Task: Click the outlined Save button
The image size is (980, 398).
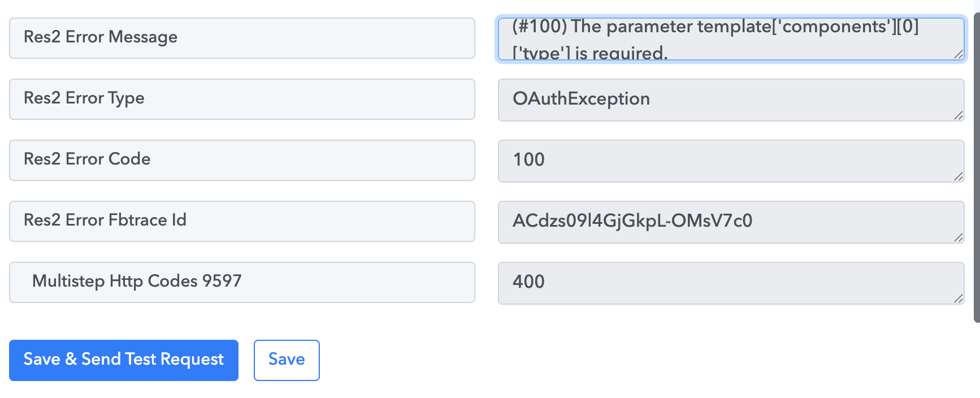Action: click(287, 360)
